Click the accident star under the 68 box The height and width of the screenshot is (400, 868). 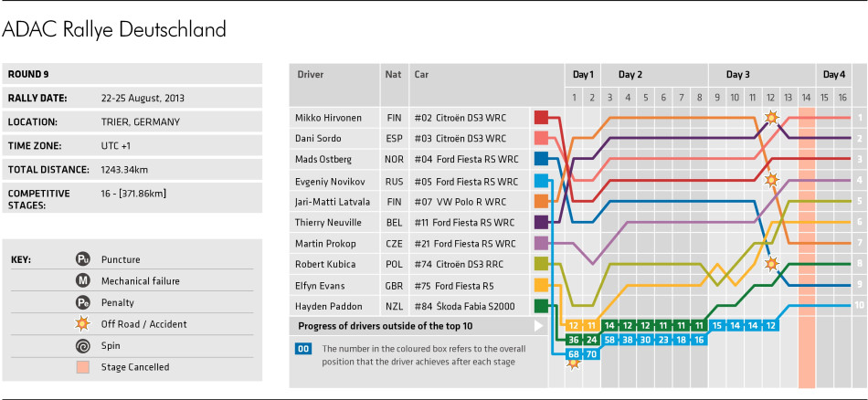coord(574,363)
